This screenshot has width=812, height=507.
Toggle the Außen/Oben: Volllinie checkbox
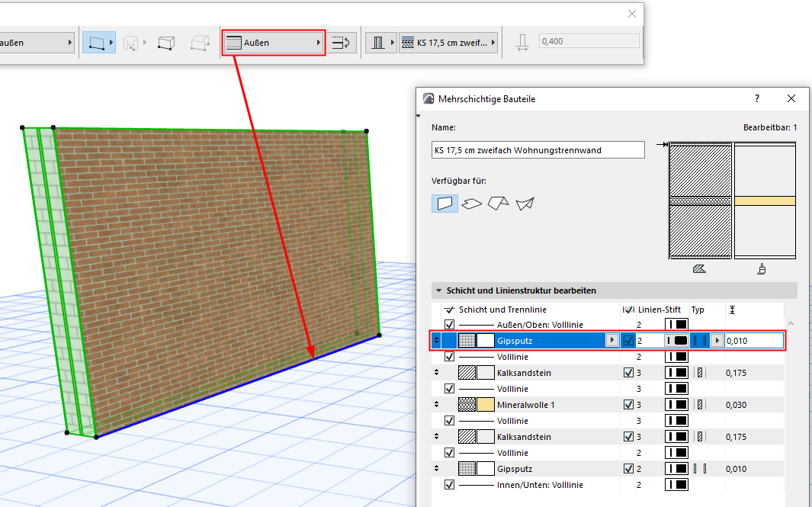click(x=449, y=325)
